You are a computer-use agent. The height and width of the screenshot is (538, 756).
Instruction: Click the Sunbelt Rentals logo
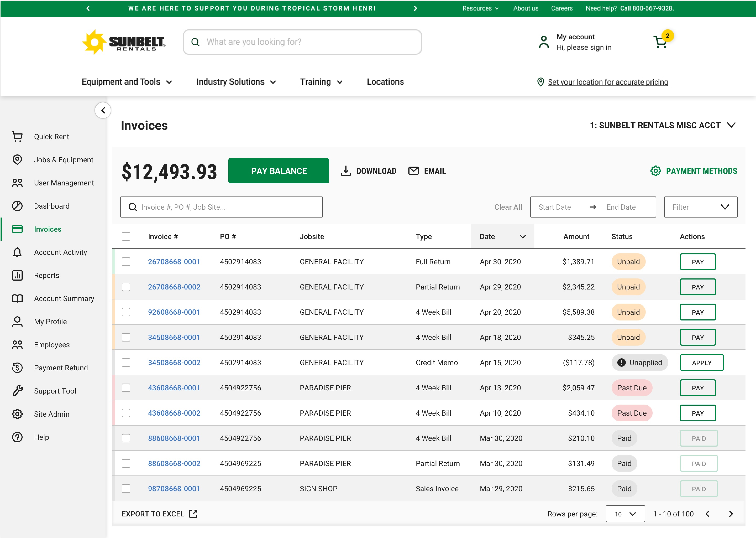tap(124, 42)
